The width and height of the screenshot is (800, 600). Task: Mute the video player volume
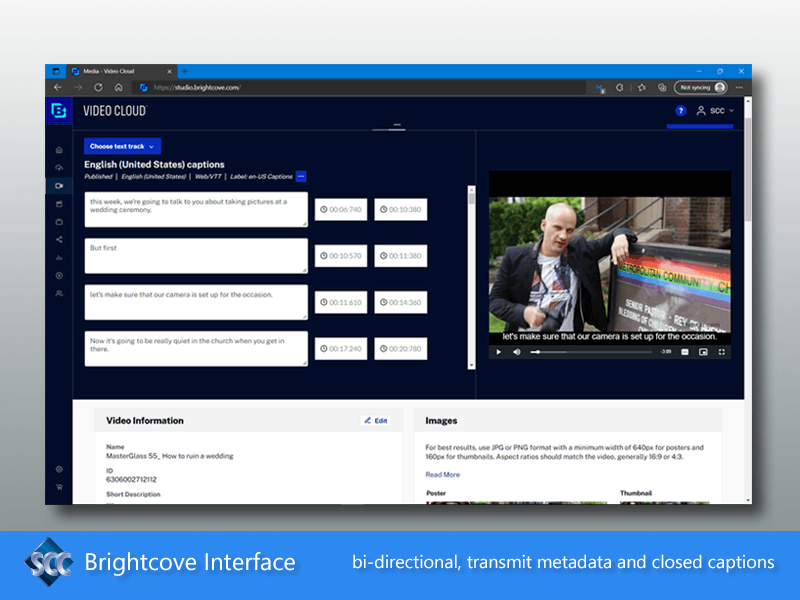point(517,352)
